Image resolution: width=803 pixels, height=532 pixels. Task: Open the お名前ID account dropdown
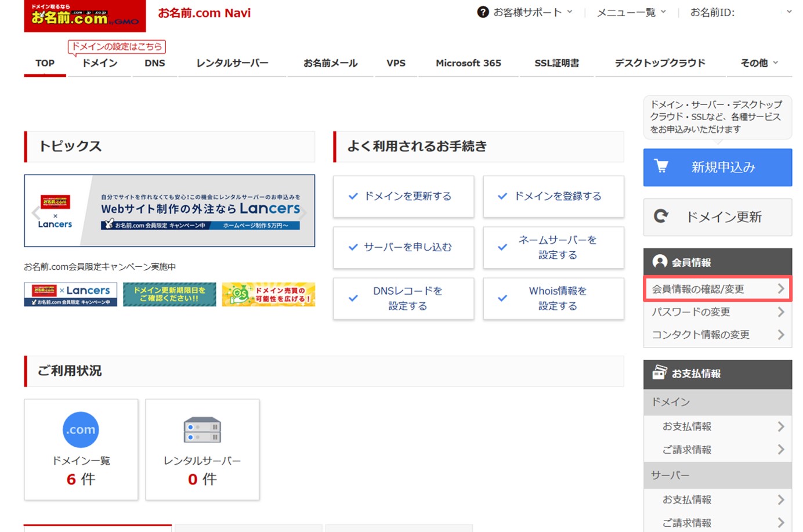coord(741,12)
